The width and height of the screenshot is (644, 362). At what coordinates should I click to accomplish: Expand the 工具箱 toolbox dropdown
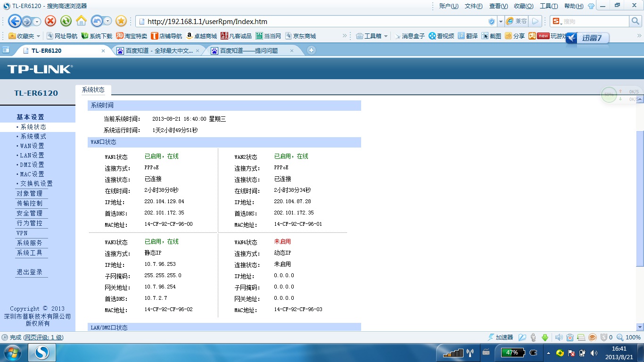[x=386, y=36]
